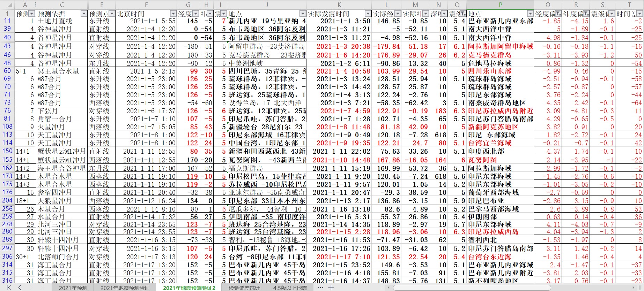Click the horizontal scrollbar thumb
This screenshot has height=291, width=644.
point(471,288)
